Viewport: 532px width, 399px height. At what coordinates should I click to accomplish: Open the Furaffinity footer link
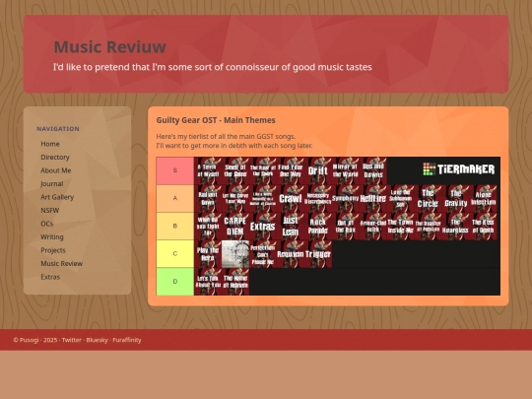[127, 340]
